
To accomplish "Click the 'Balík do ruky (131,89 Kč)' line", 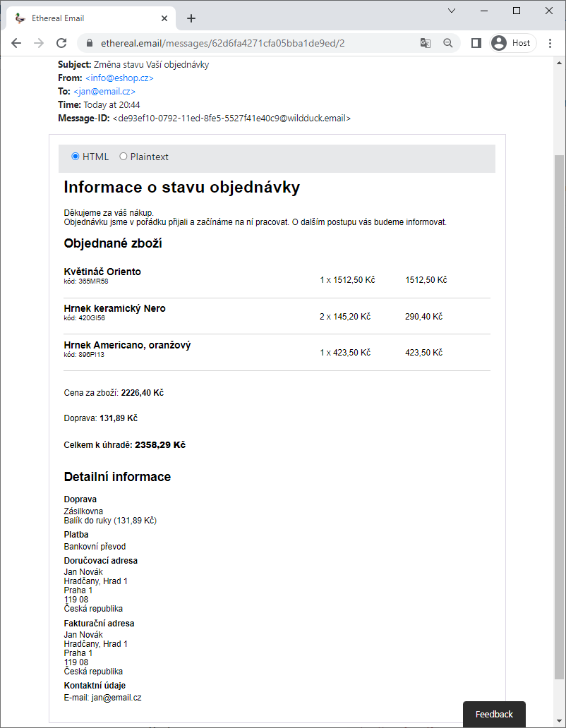I will [x=111, y=521].
